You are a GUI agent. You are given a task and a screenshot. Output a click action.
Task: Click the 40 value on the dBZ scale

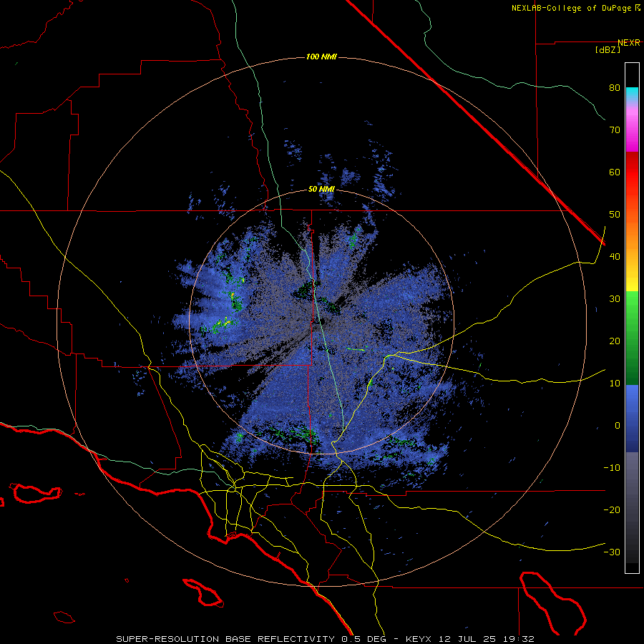(x=615, y=257)
